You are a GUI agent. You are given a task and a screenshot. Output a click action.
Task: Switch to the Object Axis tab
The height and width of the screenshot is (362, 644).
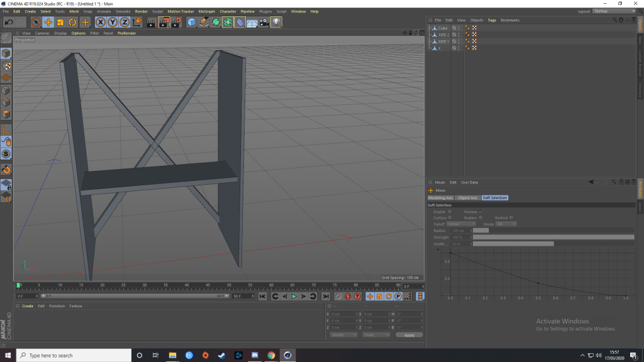(467, 198)
